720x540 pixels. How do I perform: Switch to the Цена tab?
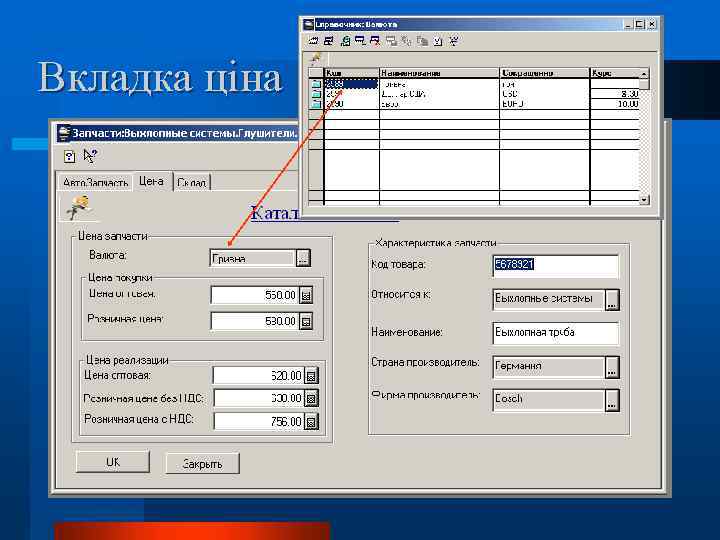tap(152, 181)
